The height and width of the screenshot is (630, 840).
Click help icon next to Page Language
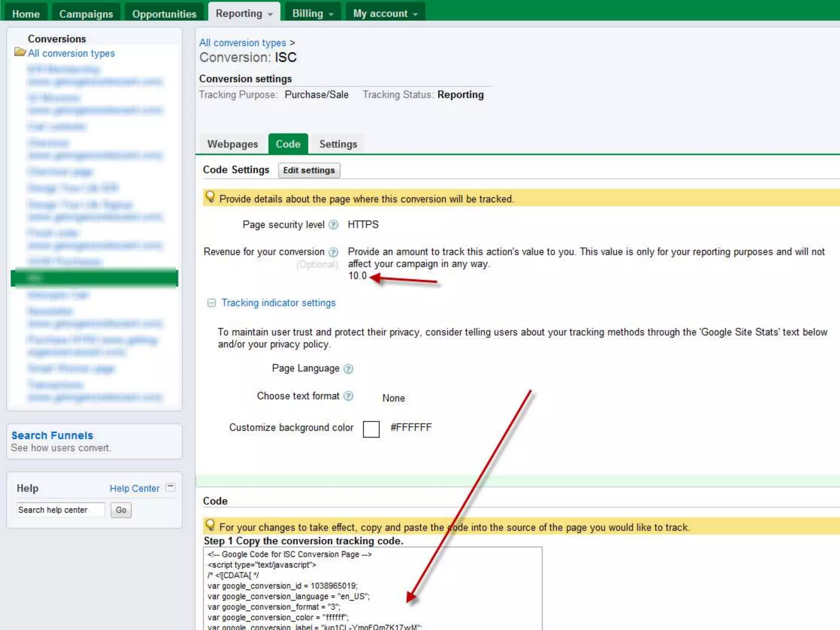(x=348, y=369)
